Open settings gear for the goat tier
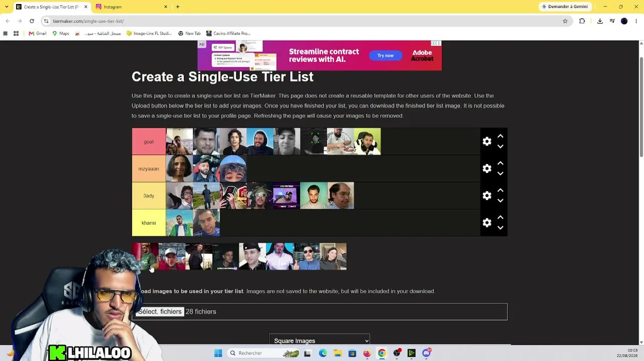This screenshot has width=644, height=361. 487,141
